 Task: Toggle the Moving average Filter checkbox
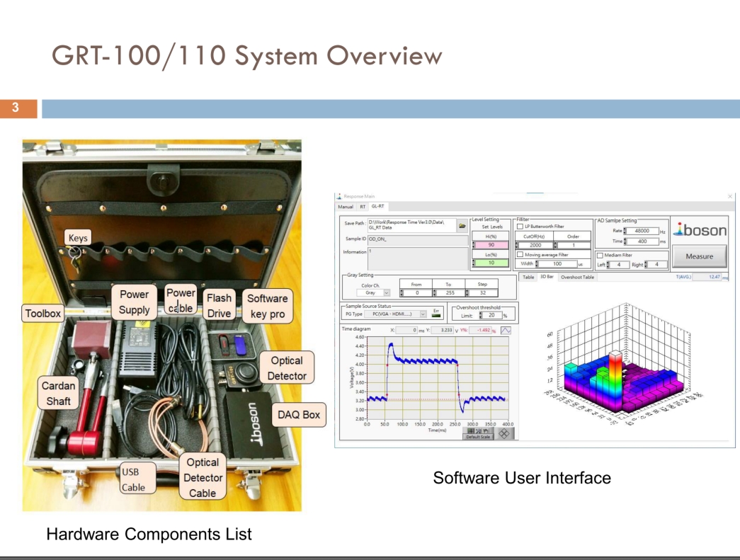520,254
